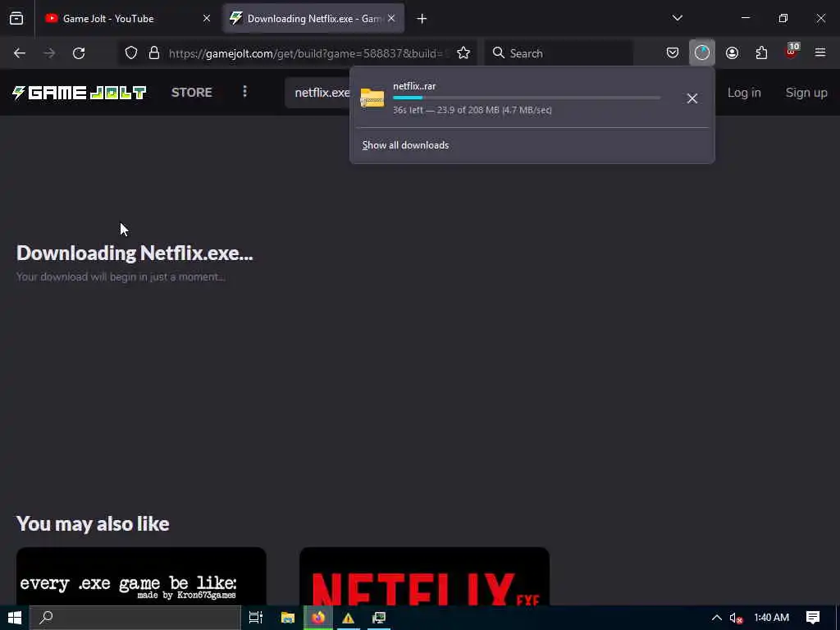Reload the current page
The height and width of the screenshot is (630, 840).
[x=79, y=53]
